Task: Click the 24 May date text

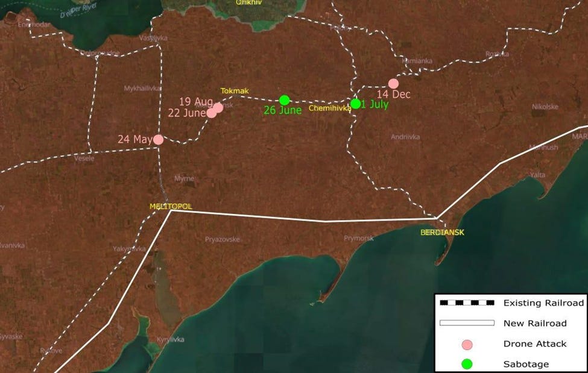Action: click(135, 139)
